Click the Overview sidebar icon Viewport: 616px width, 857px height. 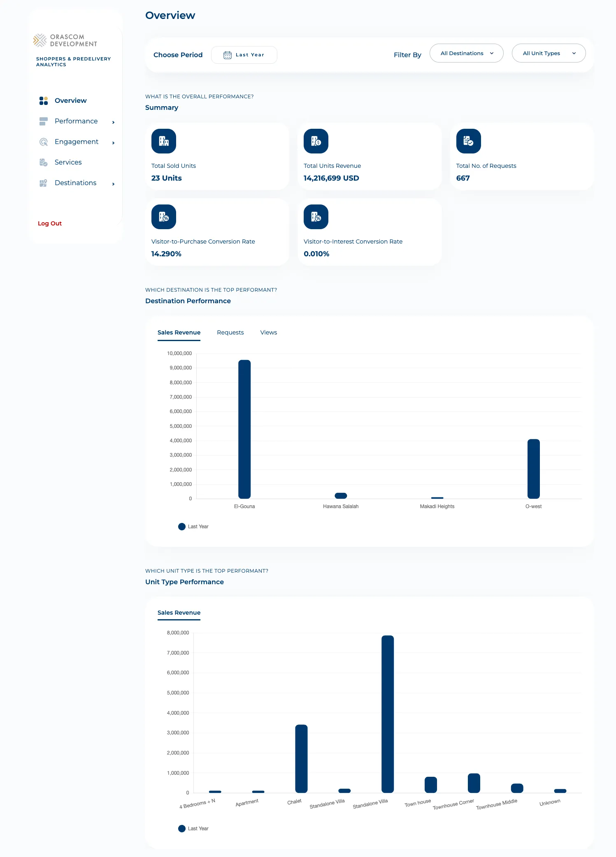44,101
